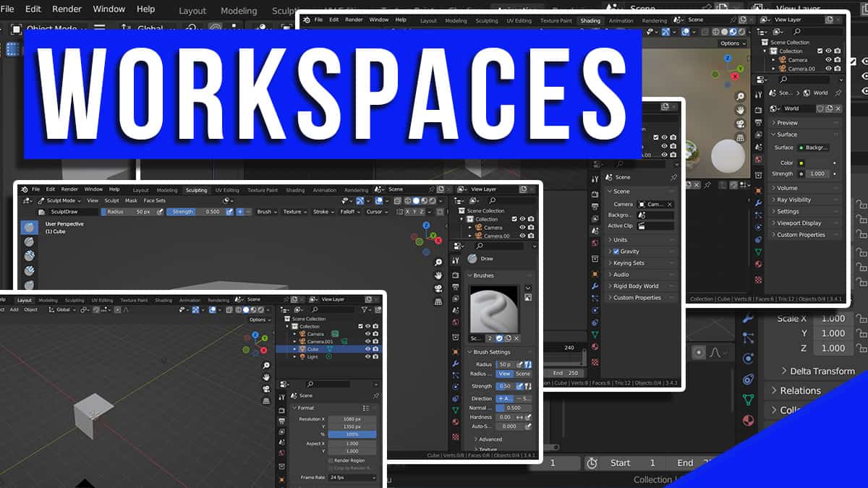Click Surface Backgr... shader button in Shading window
Viewport: 868px width, 488px height.
pyautogui.click(x=813, y=147)
